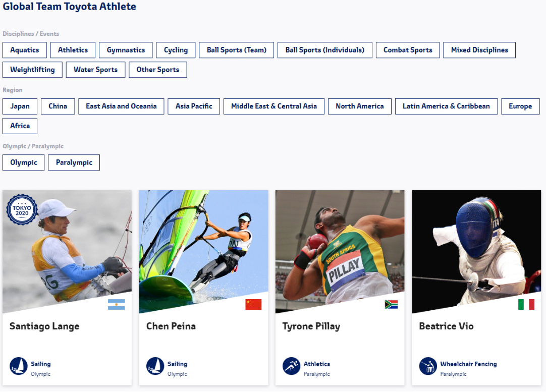Choose East Asia and Oceania region
This screenshot has width=546, height=392.
121,106
